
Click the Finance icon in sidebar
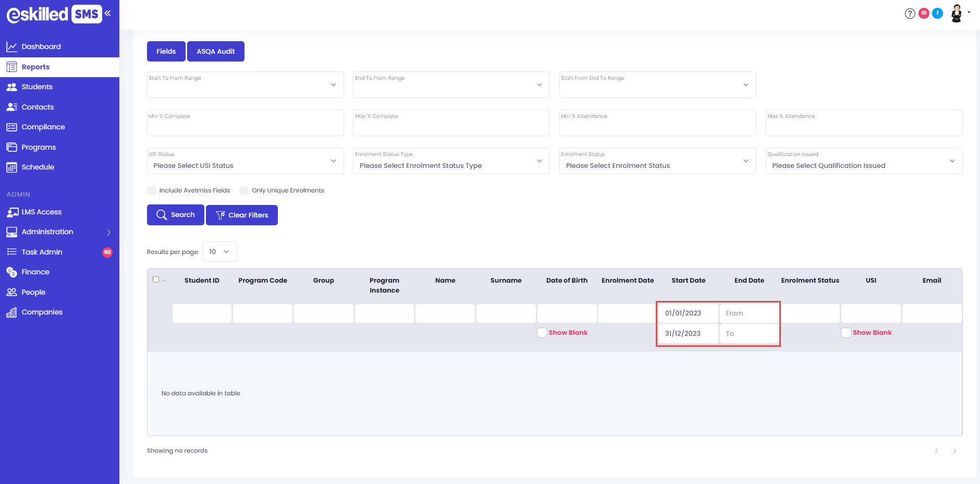tap(11, 272)
